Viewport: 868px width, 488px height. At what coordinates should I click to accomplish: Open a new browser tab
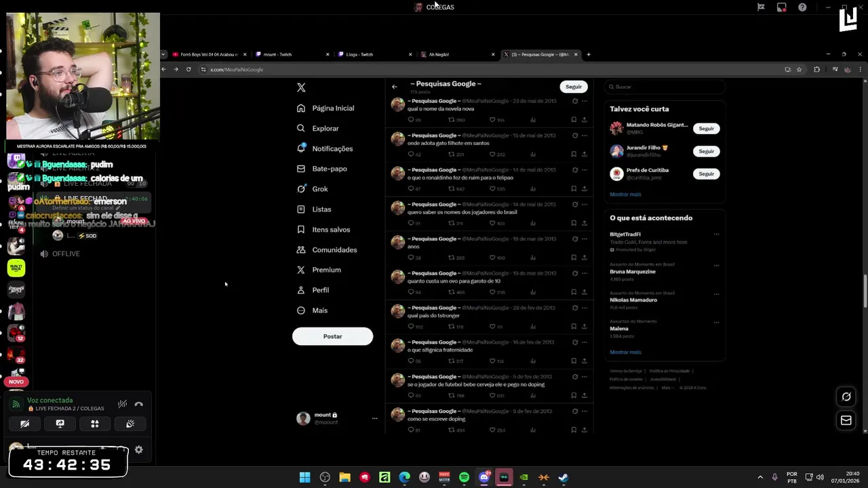coord(589,54)
